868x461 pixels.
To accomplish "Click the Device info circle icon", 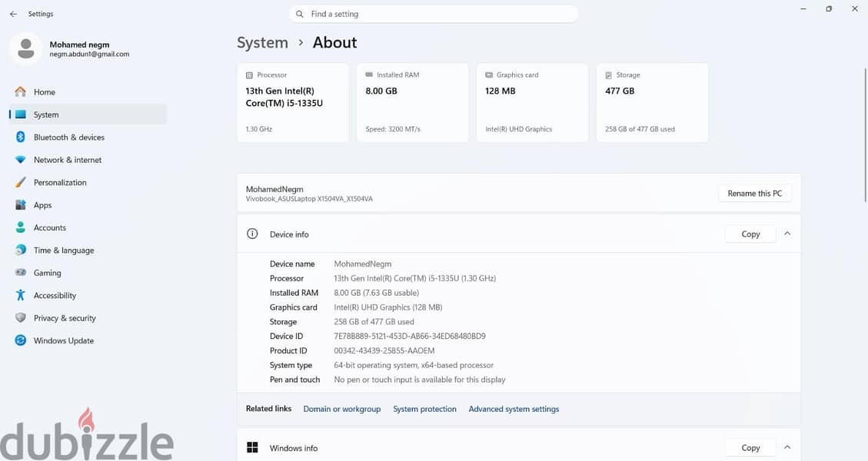I will pyautogui.click(x=252, y=234).
